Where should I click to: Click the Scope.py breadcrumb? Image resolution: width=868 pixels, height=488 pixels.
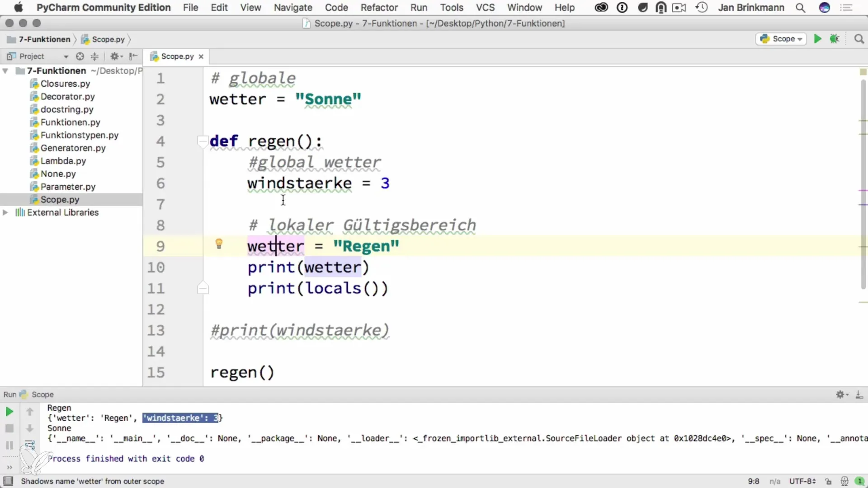(x=104, y=39)
